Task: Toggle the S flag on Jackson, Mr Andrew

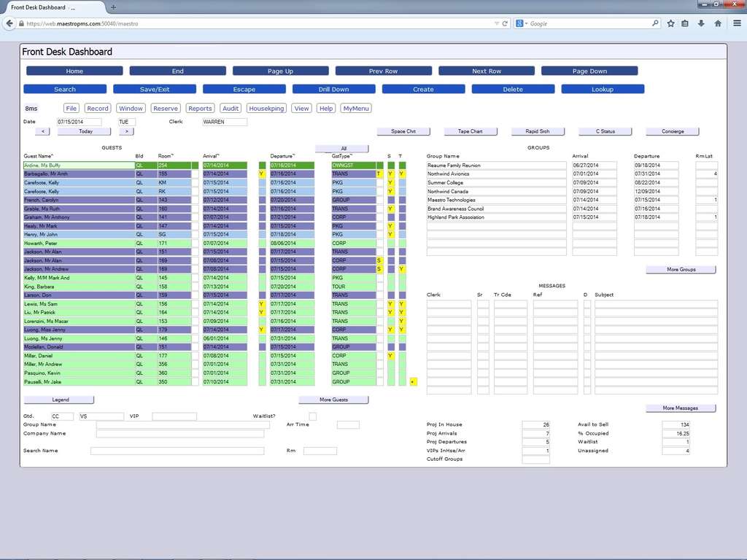Action: pos(379,269)
